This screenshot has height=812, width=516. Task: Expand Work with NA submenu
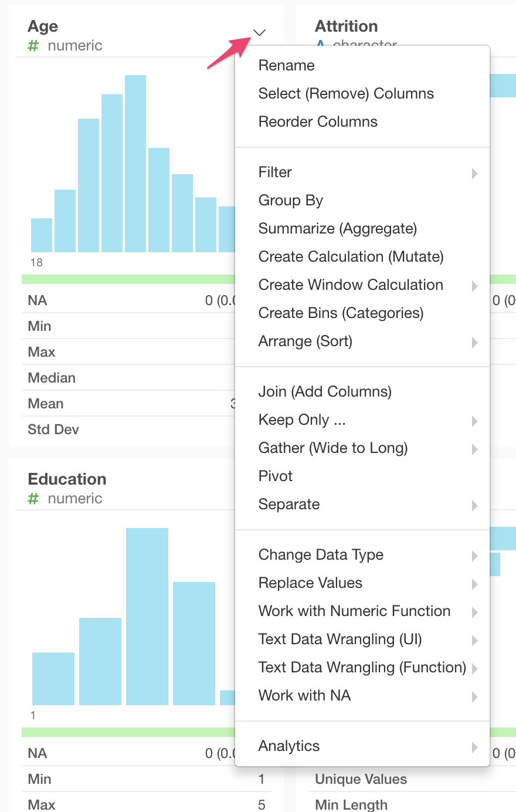(474, 696)
